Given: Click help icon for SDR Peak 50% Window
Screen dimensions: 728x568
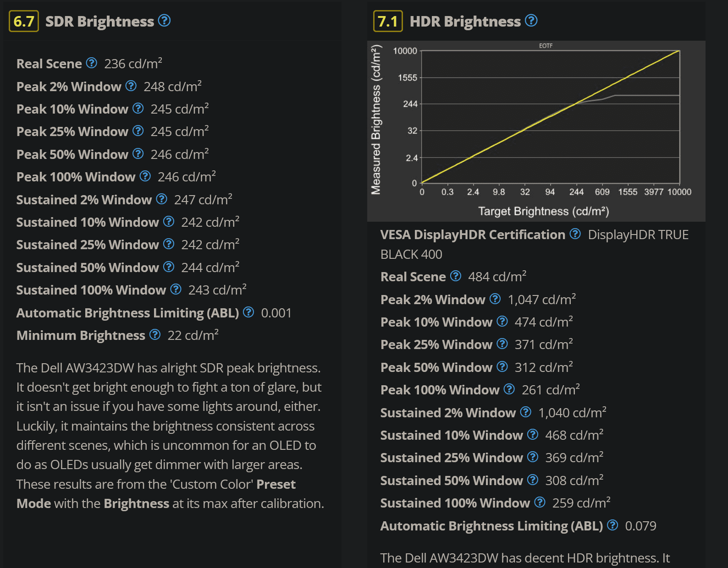Looking at the screenshot, I should (138, 153).
